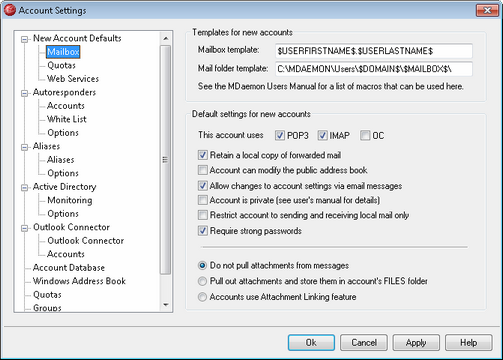Screen dimensions: 503x360
Task: Click the MDaemon icon in the title bar
Action: tap(9, 10)
